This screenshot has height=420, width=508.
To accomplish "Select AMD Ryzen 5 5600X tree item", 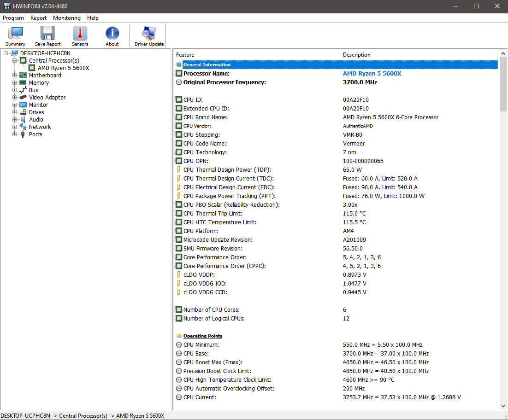I will pos(63,68).
